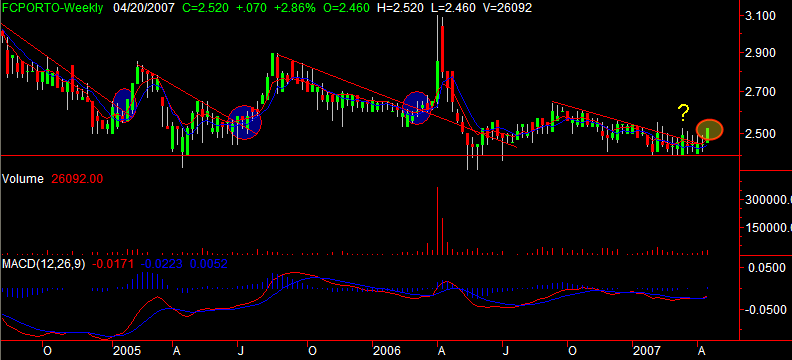
Task: Click the A month label right after 2007
Action: [701, 351]
